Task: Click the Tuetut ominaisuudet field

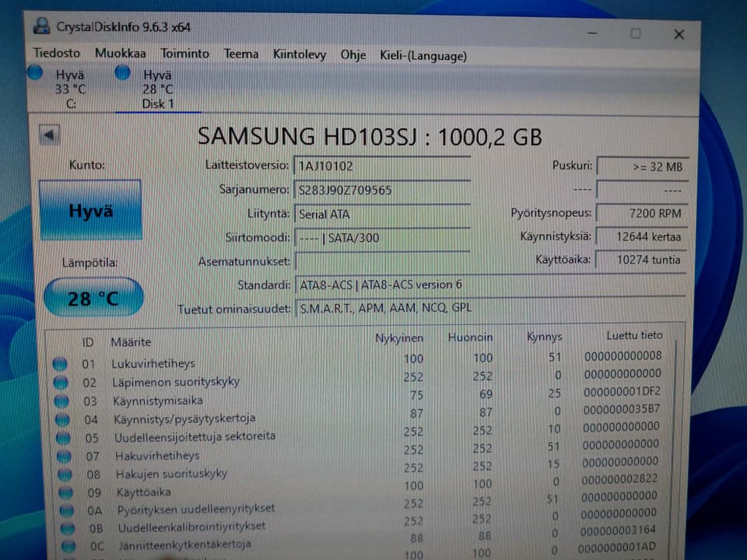Action: (490, 308)
